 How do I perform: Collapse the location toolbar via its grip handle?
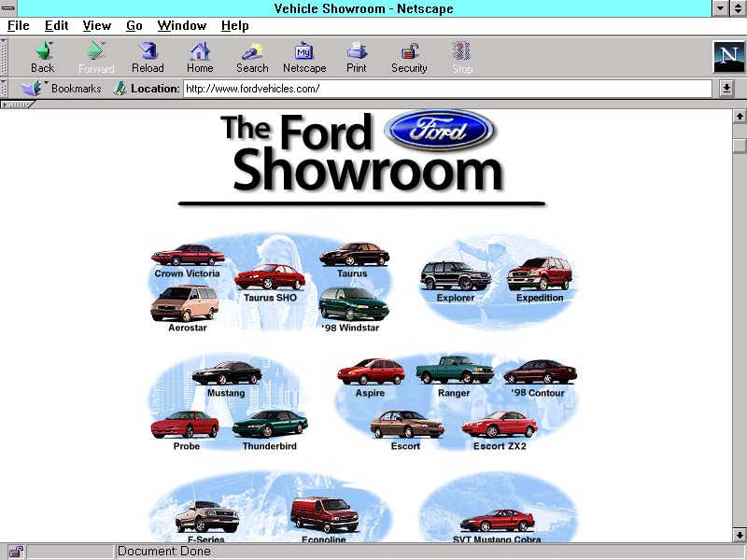4,88
